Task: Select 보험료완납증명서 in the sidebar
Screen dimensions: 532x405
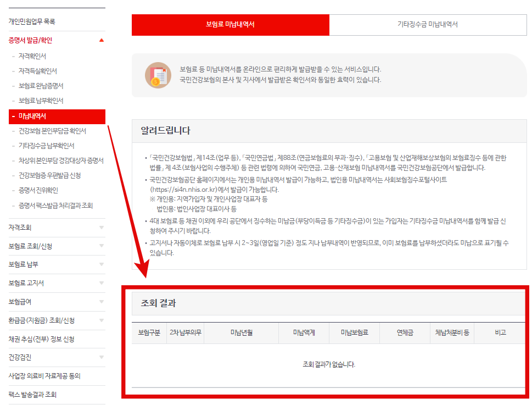Action: 42,86
